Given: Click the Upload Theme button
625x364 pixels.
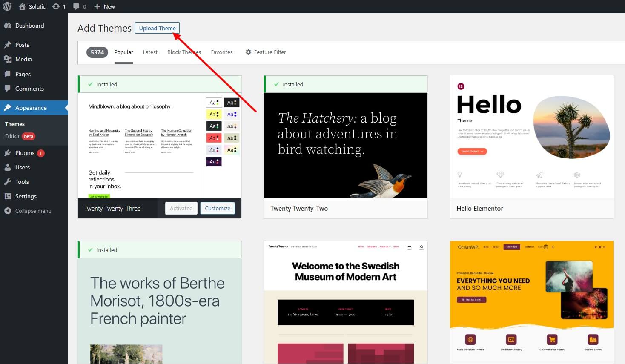Looking at the screenshot, I should [x=157, y=28].
